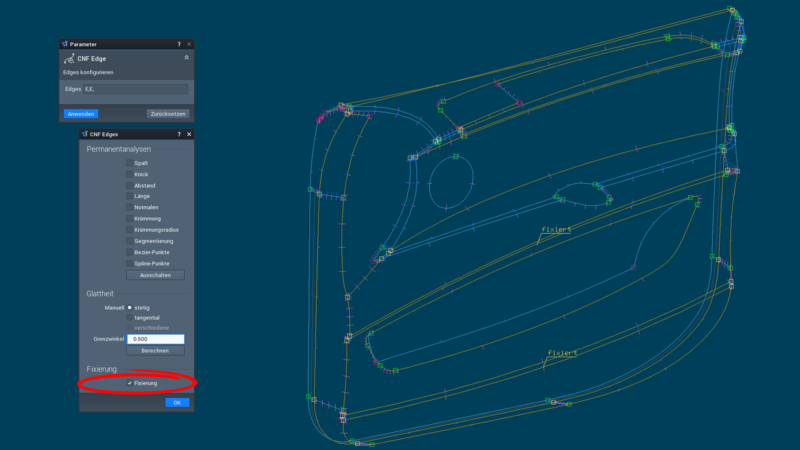Image resolution: width=800 pixels, height=450 pixels.
Task: Click the Edges input field
Action: pos(136,89)
